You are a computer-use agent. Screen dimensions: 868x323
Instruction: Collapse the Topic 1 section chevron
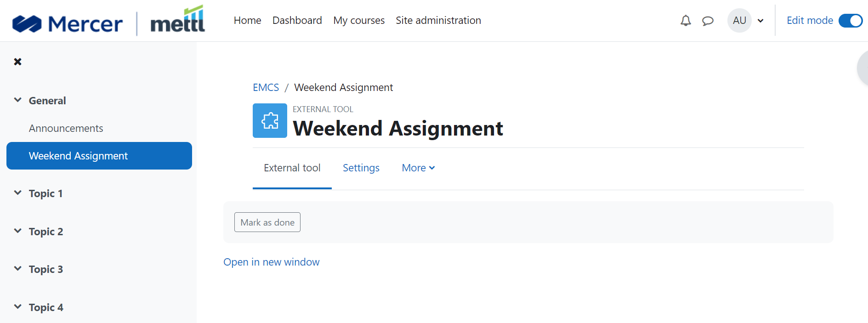[18, 193]
